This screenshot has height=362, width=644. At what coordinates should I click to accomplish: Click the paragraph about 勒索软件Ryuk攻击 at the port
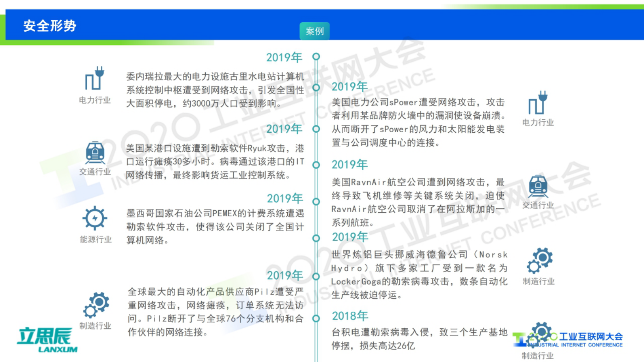click(x=215, y=162)
